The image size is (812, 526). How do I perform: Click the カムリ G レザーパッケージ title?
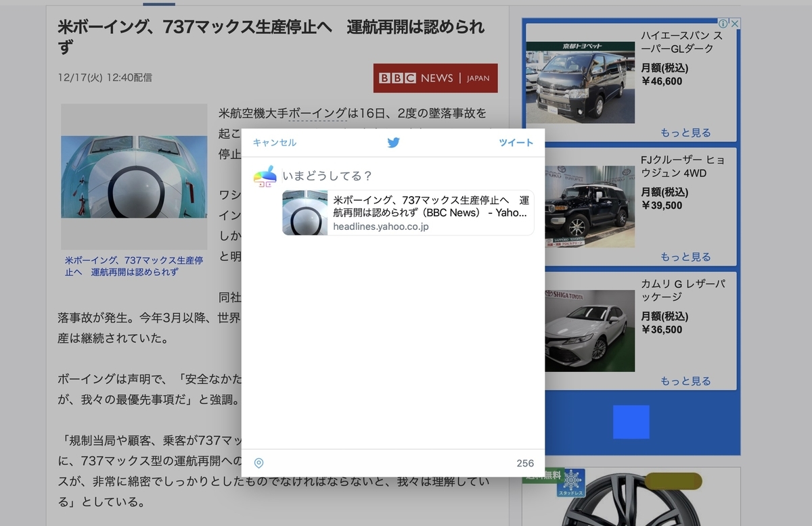click(683, 291)
